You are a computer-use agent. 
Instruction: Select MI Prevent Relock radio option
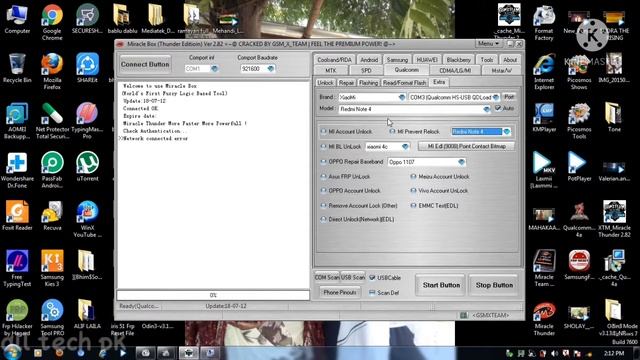click(x=392, y=131)
